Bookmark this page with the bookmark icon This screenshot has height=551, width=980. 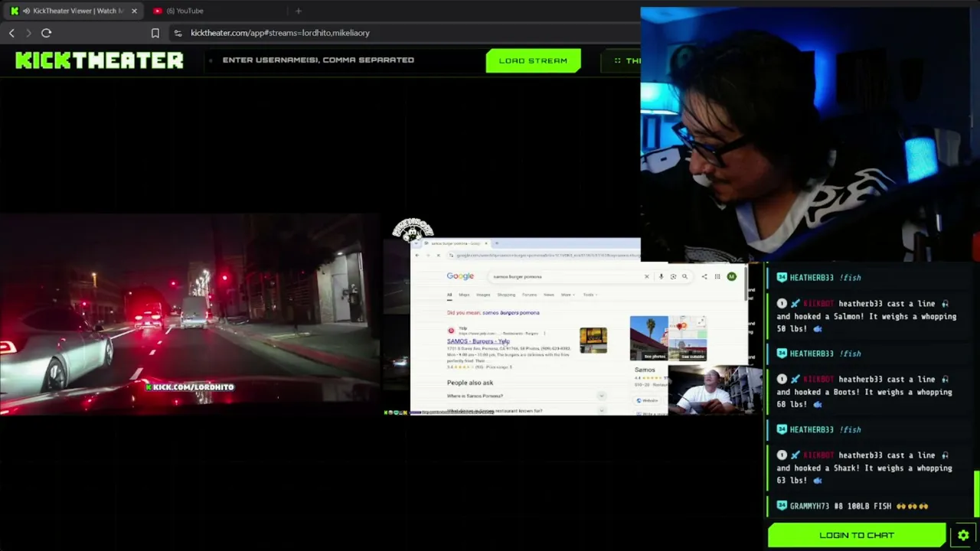[155, 33]
